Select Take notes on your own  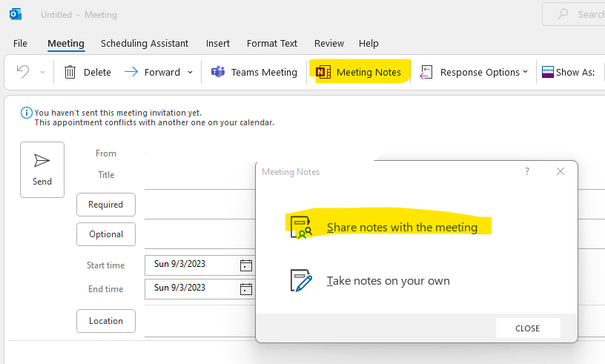coord(417,281)
